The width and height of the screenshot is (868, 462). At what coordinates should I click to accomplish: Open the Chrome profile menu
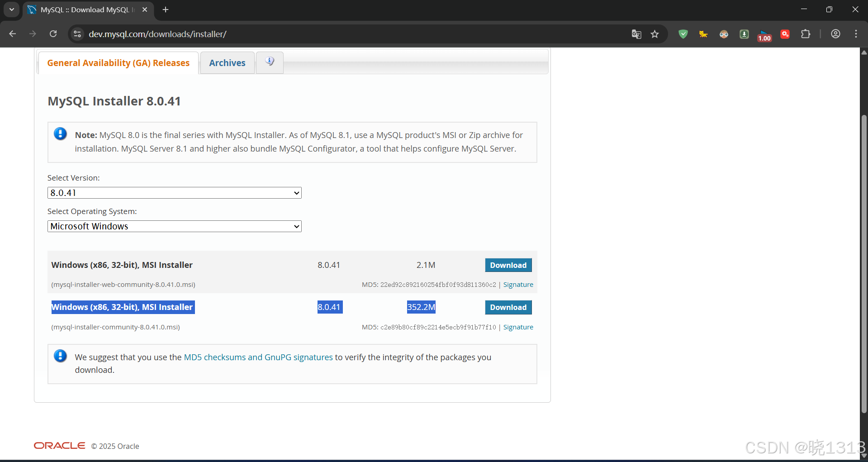(x=835, y=34)
